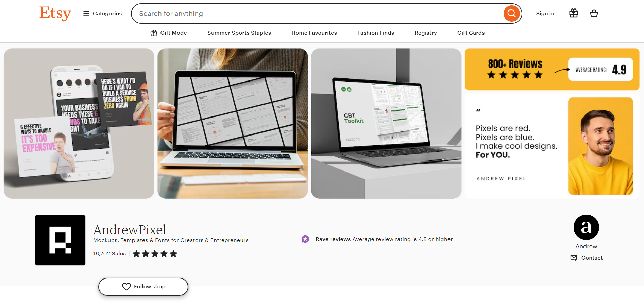644x306 pixels.
Task: Click the orange search magnifier button
Action: point(512,14)
